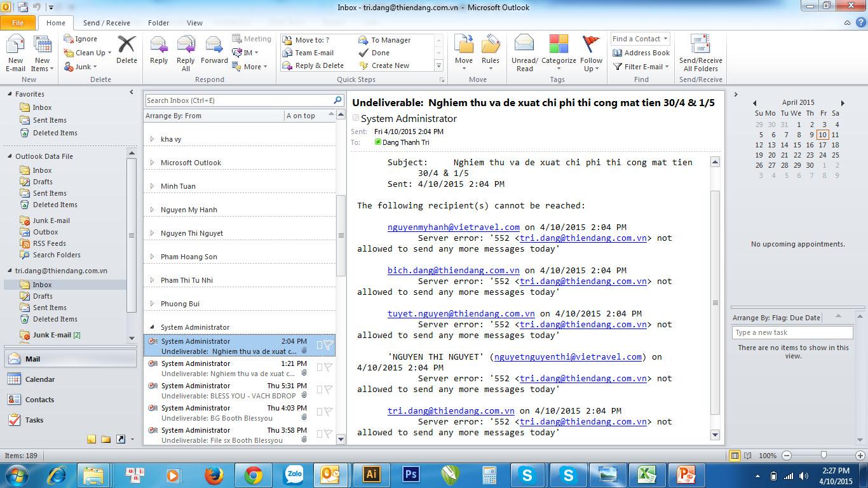
Task: Expand the Nguyen My Hanh group
Action: [x=152, y=210]
